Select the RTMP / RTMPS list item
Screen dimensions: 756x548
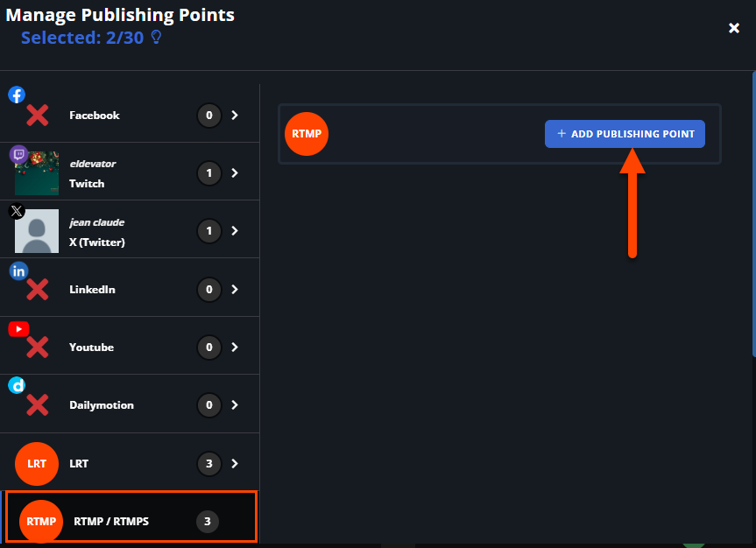(131, 516)
